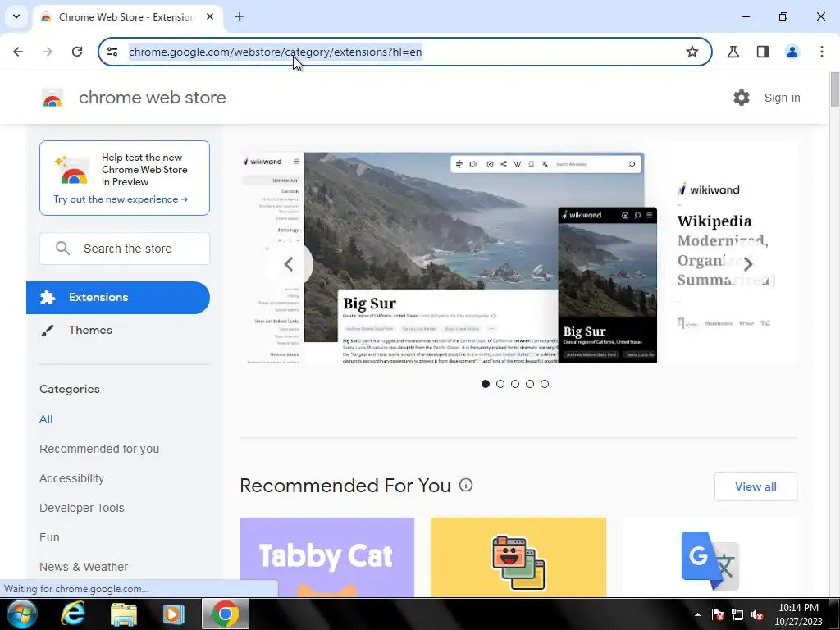Bookmark this page with the star icon
The image size is (840, 630).
[692, 52]
